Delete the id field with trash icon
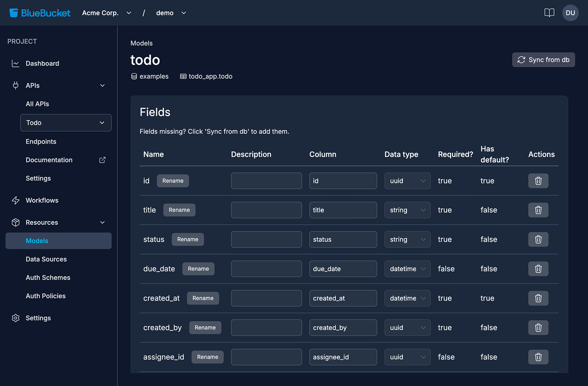Screen dimensions: 588x386 point(538,181)
